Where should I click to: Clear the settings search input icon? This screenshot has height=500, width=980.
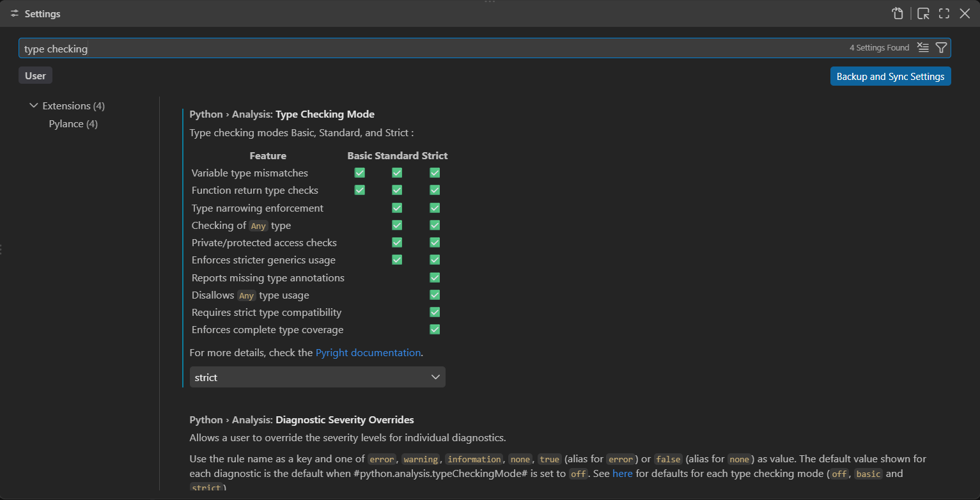click(x=922, y=47)
